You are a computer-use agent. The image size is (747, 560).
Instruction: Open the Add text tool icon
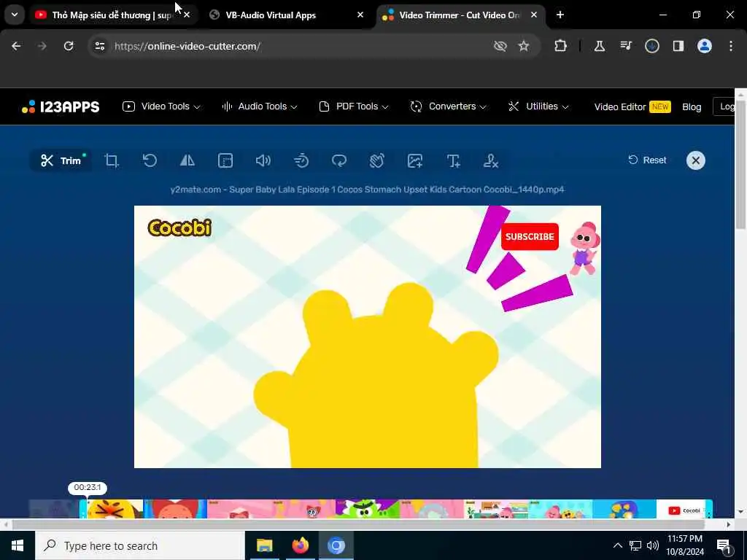point(453,160)
